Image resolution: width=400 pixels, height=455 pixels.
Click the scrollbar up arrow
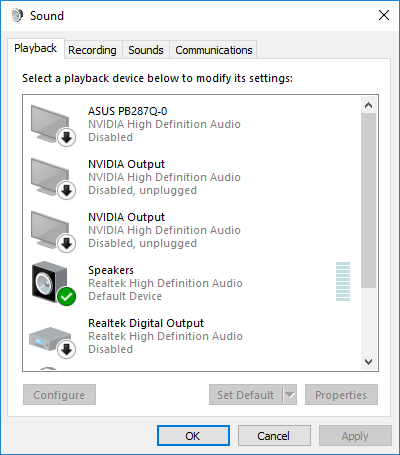click(368, 105)
